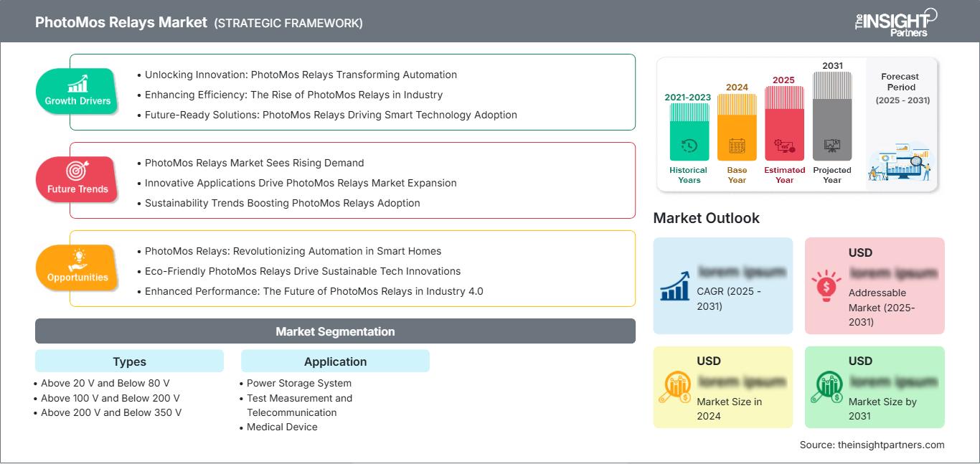Click 'Above 20 V and Below 80 V'

point(105,383)
